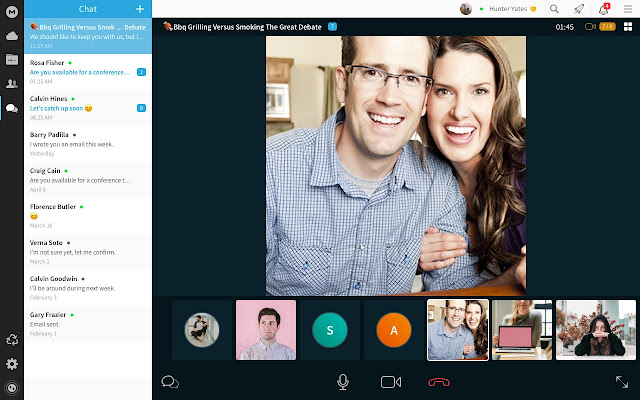
Task: Open Hunter Yates account name
Action: (508, 9)
